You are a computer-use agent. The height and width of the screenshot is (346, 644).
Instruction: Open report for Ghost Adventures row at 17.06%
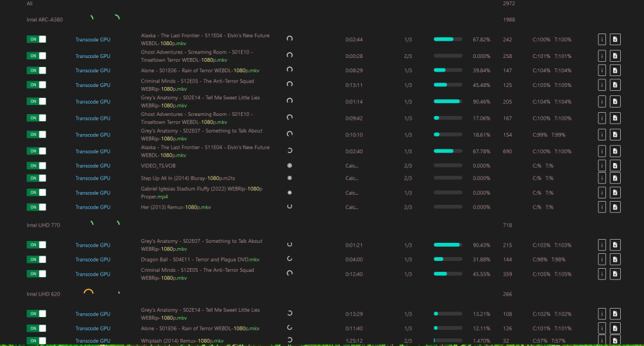pos(615,118)
